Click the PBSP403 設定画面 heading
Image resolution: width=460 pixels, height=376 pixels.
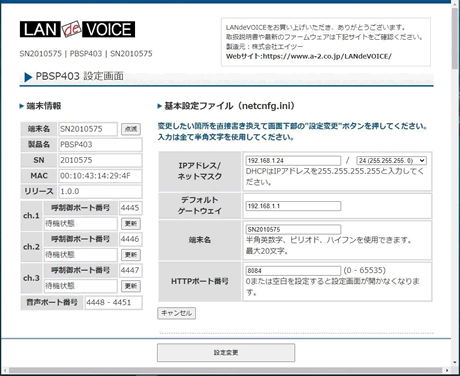click(79, 76)
